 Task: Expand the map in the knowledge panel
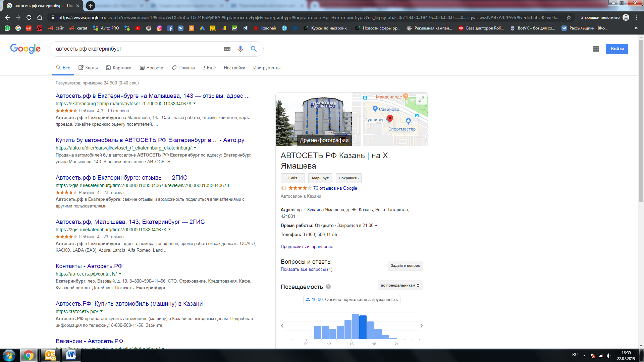[421, 99]
